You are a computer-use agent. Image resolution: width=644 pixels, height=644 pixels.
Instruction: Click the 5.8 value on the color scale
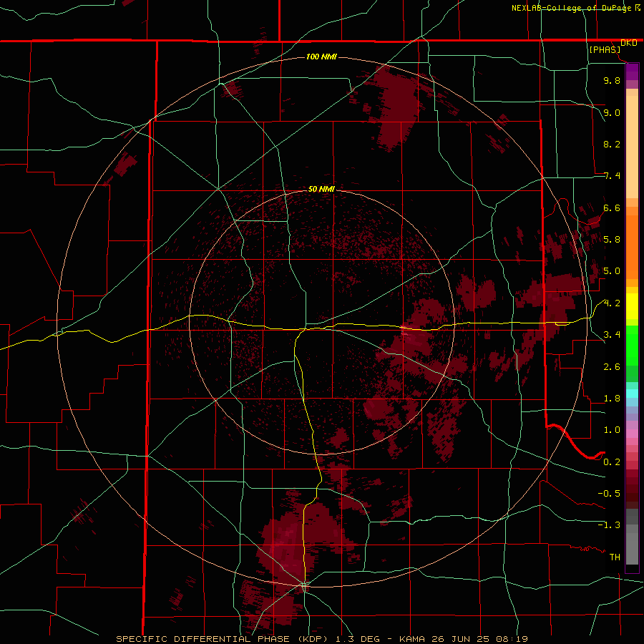click(x=612, y=240)
